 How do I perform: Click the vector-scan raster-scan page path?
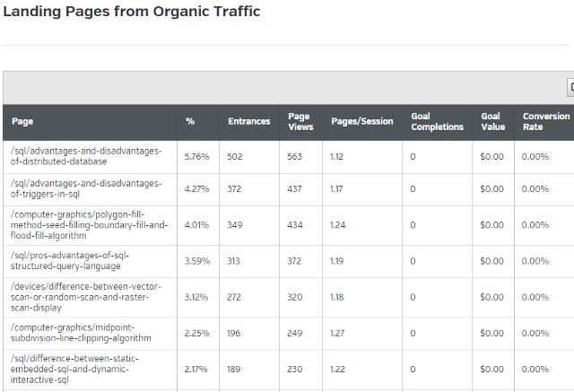86,297
